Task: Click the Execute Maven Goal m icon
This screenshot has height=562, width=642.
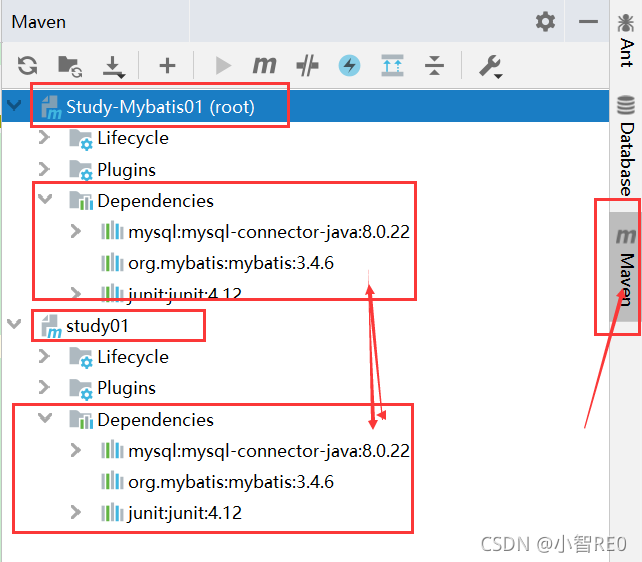Action: click(264, 65)
